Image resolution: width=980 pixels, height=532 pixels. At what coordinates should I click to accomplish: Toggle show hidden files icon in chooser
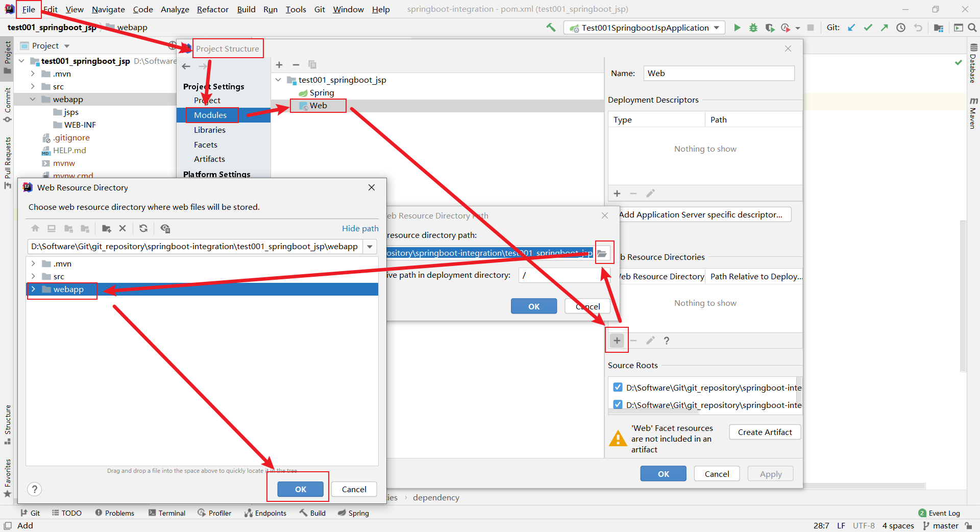(165, 228)
